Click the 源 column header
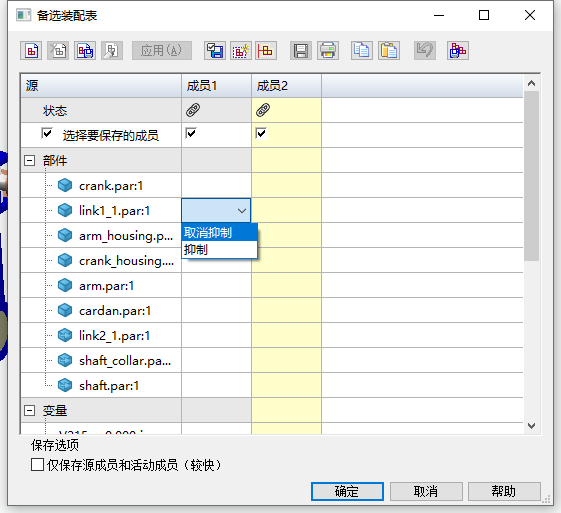Screen dimensions: 561x513 tap(101, 86)
